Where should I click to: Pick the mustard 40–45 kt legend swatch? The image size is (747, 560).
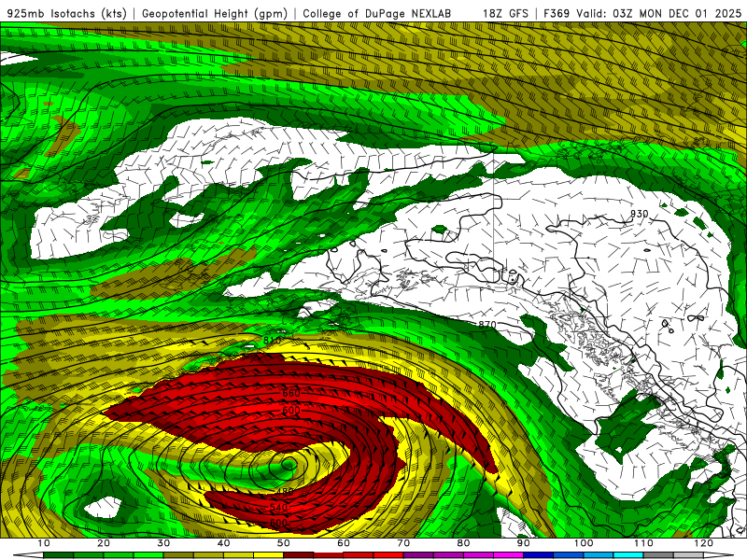point(238,555)
